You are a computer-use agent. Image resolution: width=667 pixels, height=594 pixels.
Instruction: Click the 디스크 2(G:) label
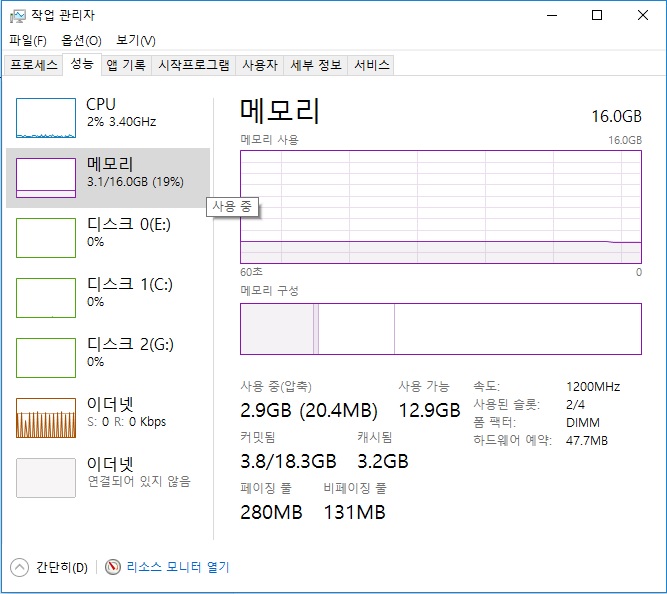130,344
